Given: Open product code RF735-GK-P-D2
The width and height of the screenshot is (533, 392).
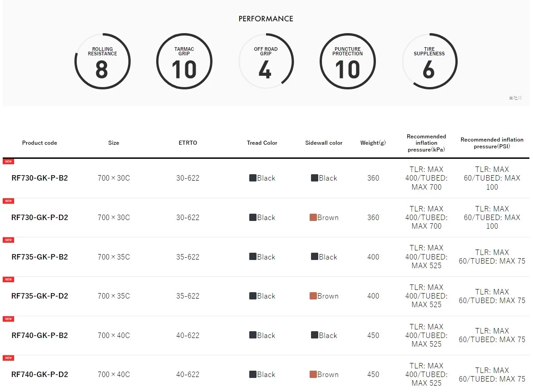Looking at the screenshot, I should (40, 296).
